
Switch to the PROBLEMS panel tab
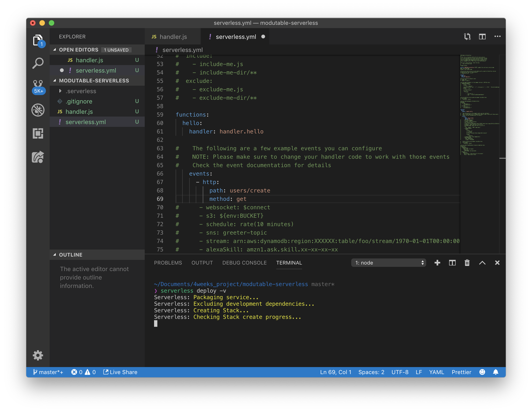click(168, 263)
